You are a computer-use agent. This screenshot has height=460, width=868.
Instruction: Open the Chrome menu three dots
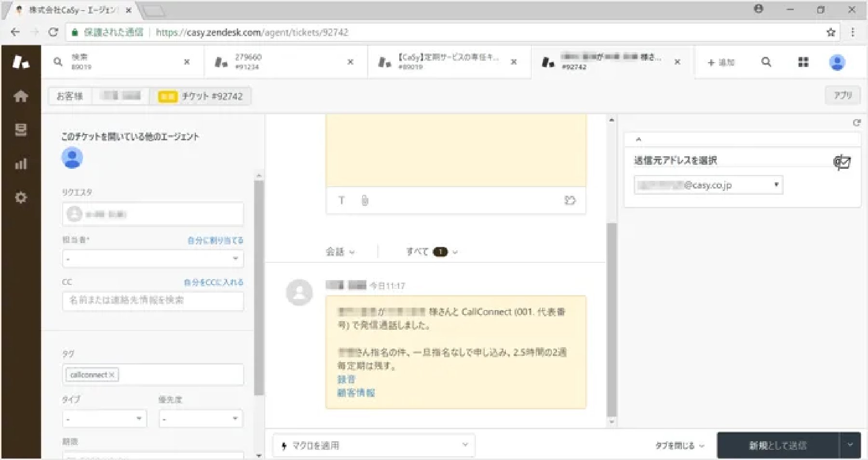853,32
